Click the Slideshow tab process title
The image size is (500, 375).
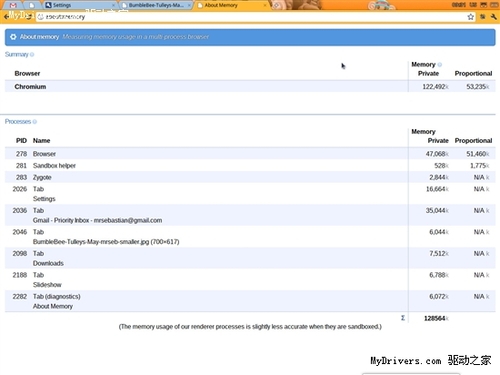[x=47, y=285]
